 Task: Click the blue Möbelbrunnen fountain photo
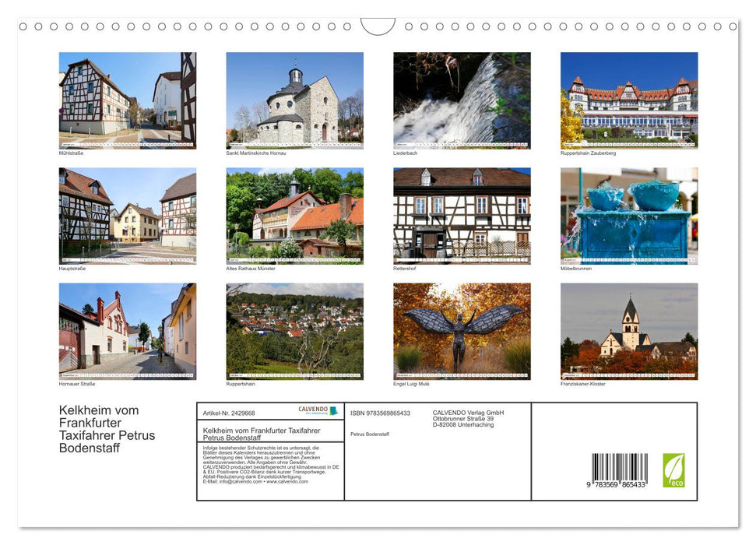629,216
